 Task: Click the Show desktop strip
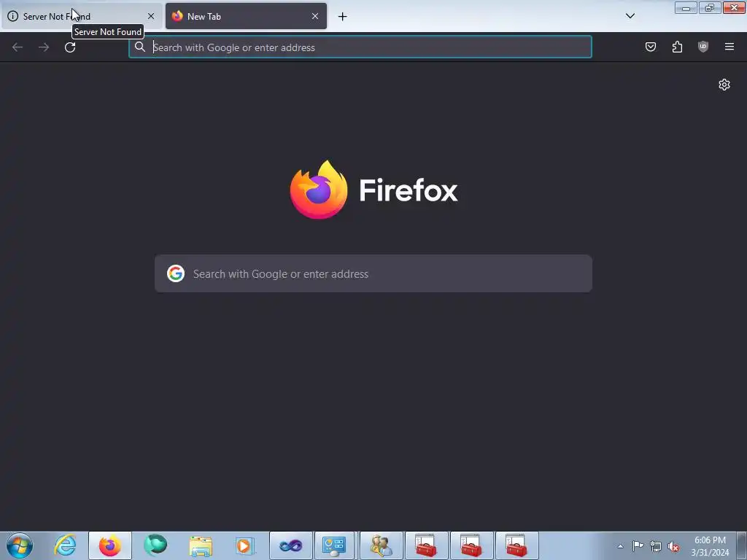(742, 545)
